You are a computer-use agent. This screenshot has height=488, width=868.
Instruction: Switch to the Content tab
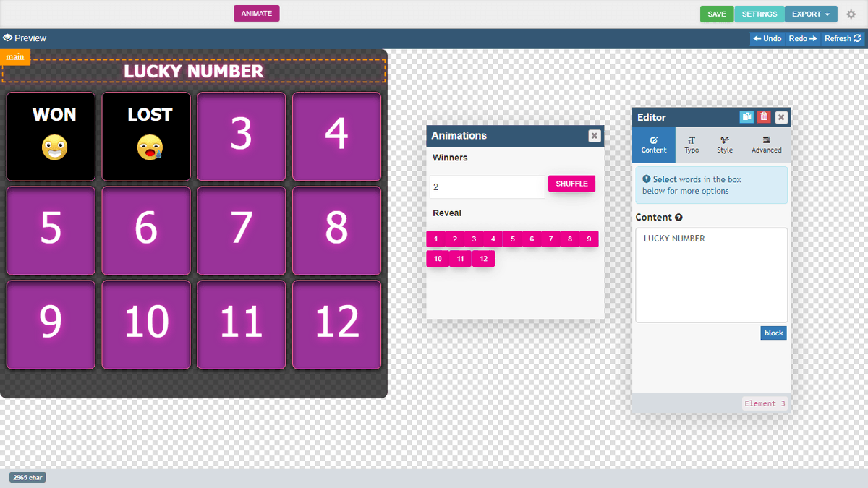tap(654, 145)
